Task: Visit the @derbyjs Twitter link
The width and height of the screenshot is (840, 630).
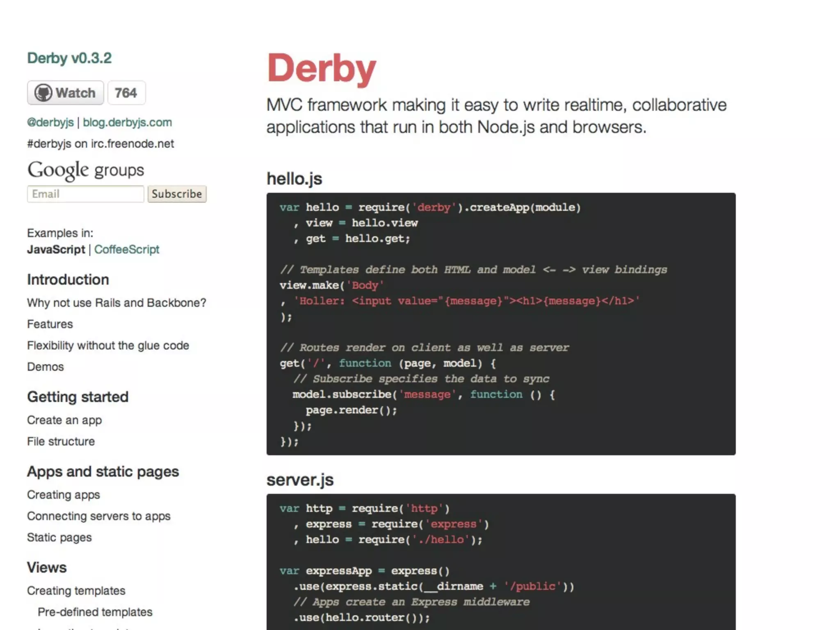Action: point(50,122)
